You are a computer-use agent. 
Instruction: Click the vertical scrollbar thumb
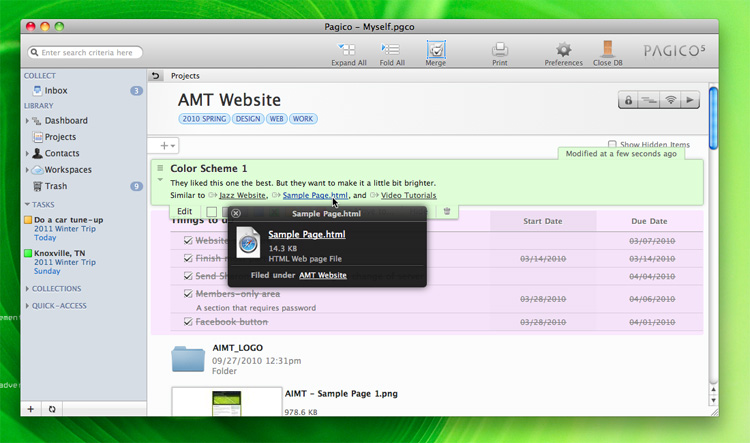713,118
